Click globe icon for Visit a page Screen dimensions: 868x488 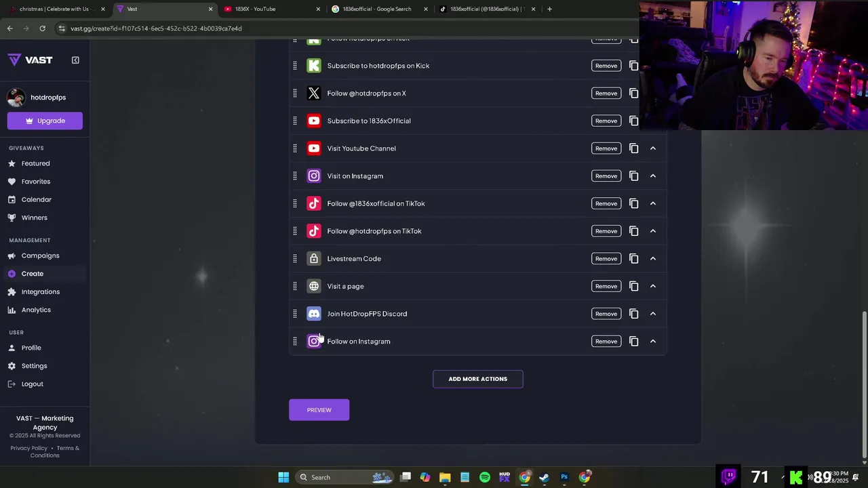313,286
